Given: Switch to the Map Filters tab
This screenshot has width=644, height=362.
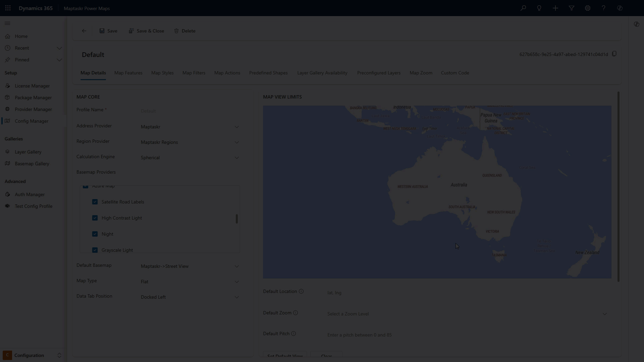Looking at the screenshot, I should (x=194, y=73).
